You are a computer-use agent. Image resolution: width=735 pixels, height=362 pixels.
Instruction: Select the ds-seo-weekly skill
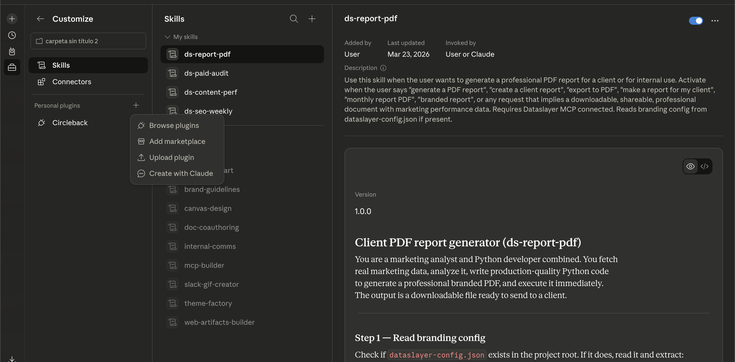click(242, 111)
